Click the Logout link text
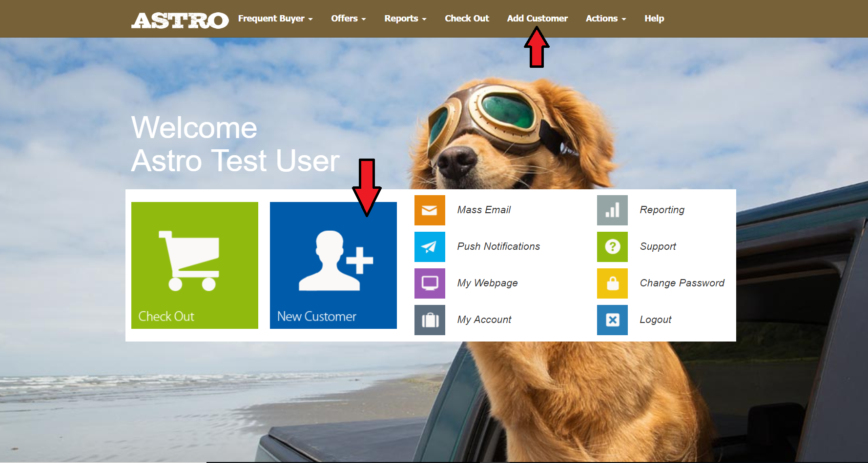The width and height of the screenshot is (868, 463). [x=656, y=320]
